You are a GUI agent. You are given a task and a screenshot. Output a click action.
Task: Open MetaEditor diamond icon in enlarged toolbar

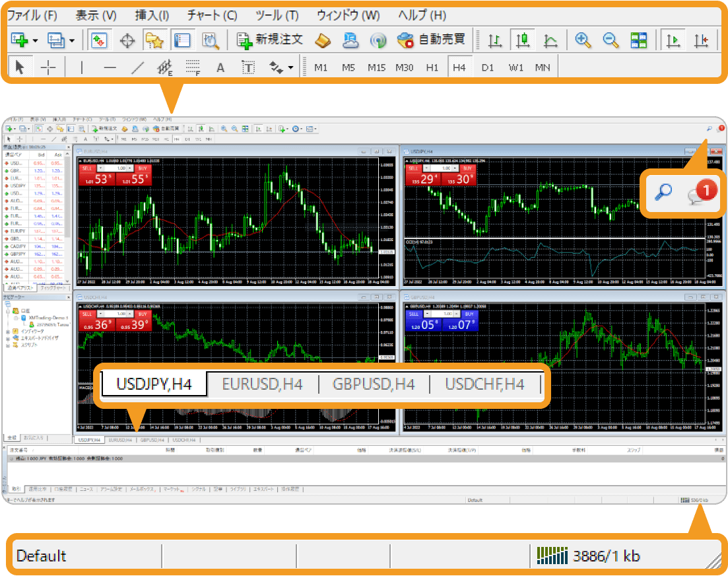click(x=323, y=41)
